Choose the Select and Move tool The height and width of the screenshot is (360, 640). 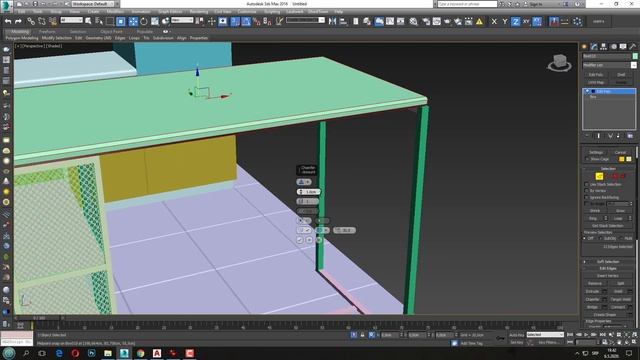[x=133, y=21]
